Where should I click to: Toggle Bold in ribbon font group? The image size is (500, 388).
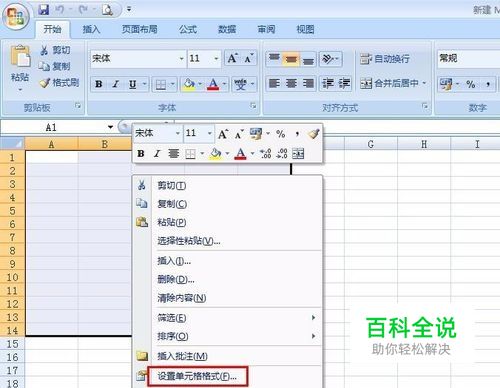pyautogui.click(x=99, y=84)
